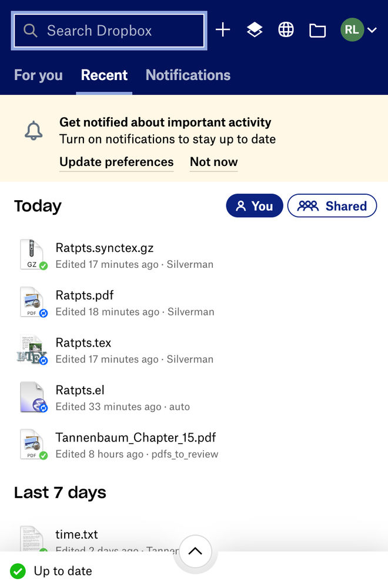Click the Ratpts.tex LaTeX file icon
The image size is (388, 588).
(x=32, y=350)
